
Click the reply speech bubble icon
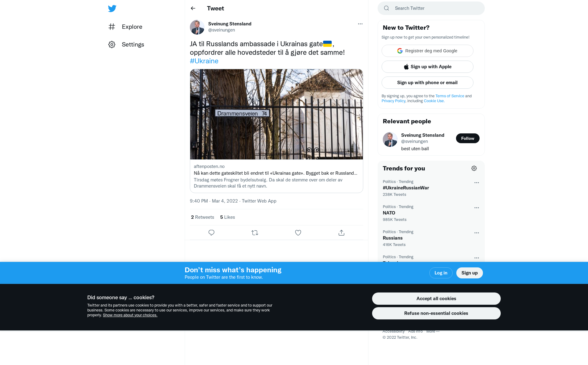211,233
